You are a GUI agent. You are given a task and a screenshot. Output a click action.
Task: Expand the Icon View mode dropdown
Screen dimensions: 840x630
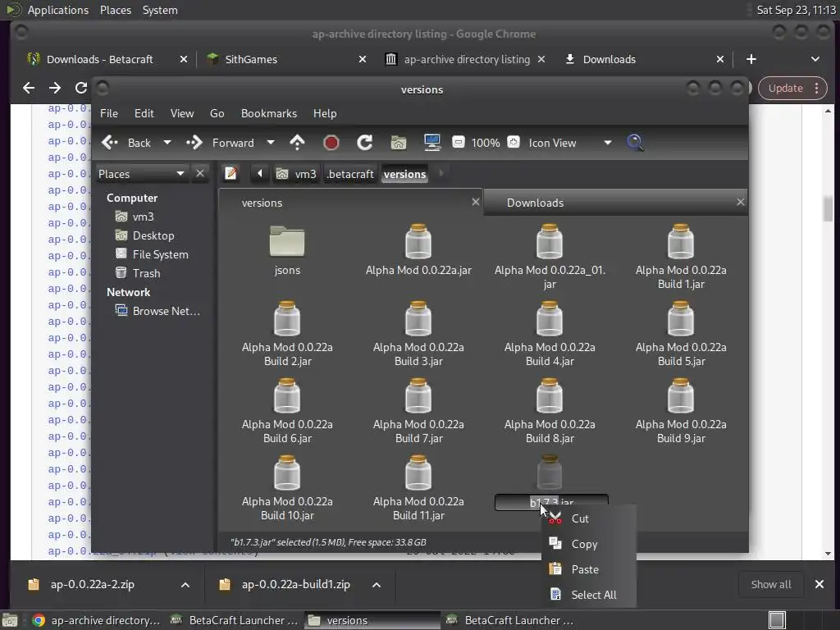click(x=607, y=143)
